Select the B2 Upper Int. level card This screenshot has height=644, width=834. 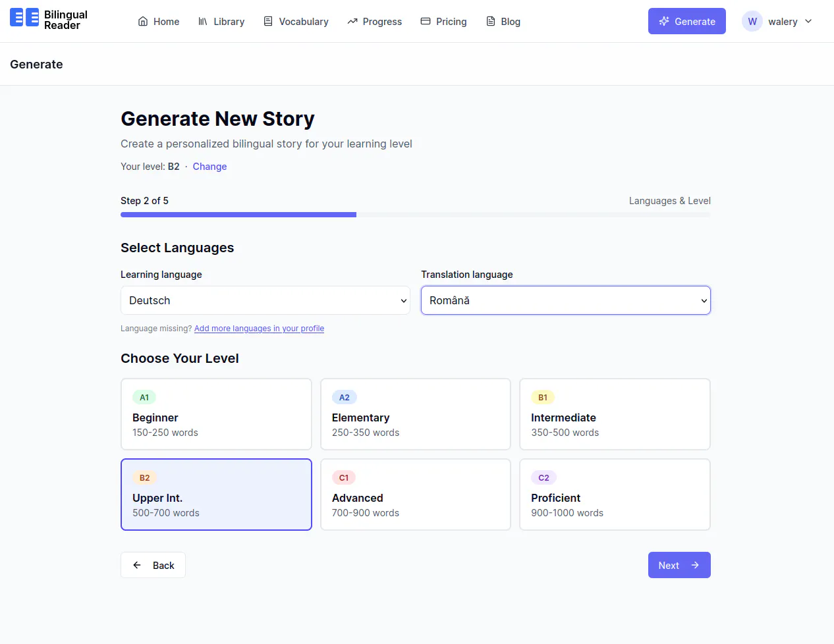(x=216, y=495)
